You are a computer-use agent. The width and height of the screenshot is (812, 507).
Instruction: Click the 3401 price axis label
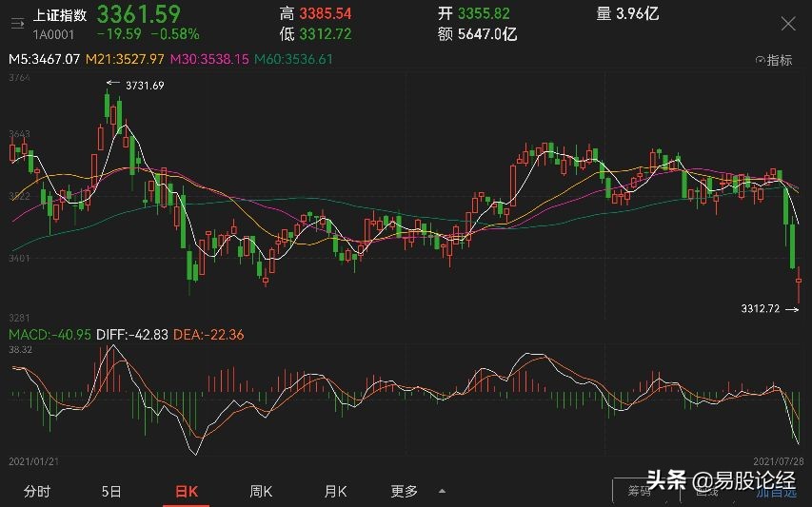pyautogui.click(x=20, y=258)
